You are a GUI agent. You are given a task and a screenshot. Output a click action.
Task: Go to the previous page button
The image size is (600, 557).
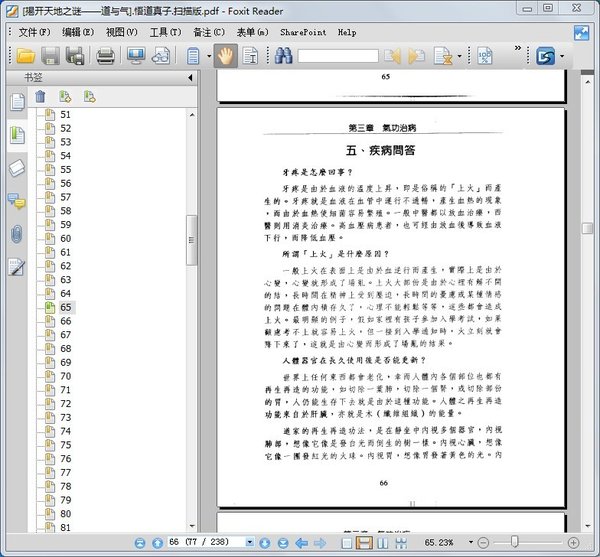(157, 543)
